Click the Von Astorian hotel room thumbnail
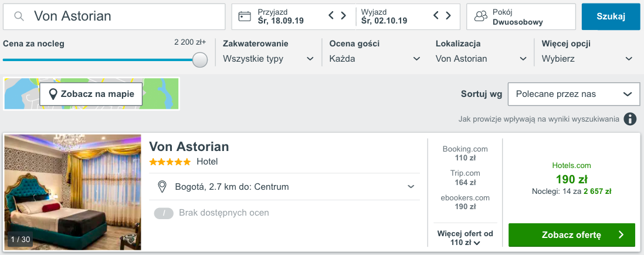Screen dimensions: 644x255 [x=73, y=192]
